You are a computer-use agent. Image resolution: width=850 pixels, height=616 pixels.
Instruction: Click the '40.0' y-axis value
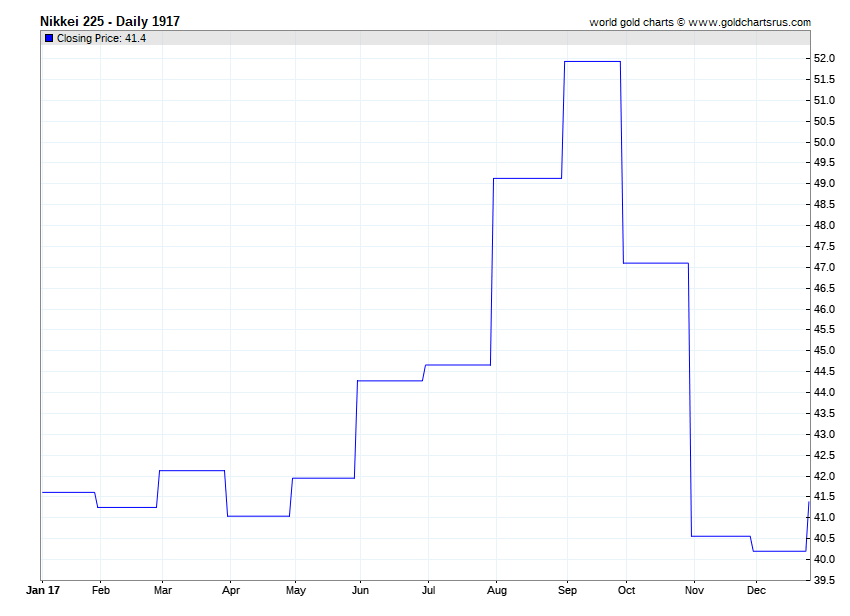pyautogui.click(x=824, y=559)
